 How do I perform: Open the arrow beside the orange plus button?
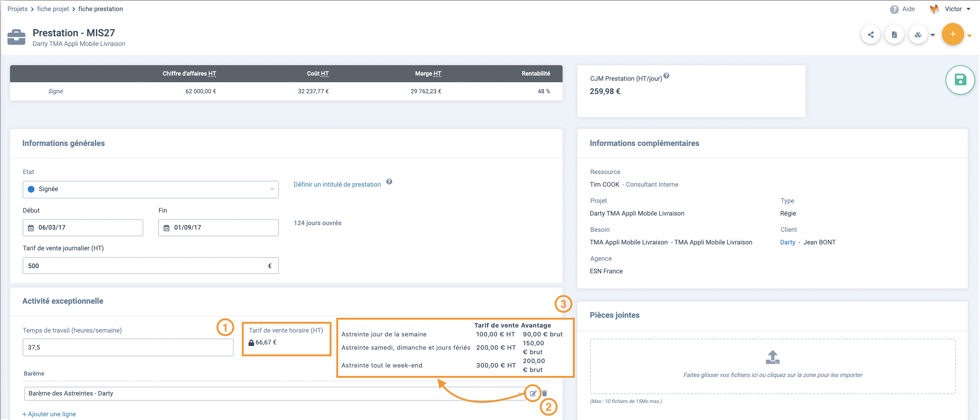[970, 36]
